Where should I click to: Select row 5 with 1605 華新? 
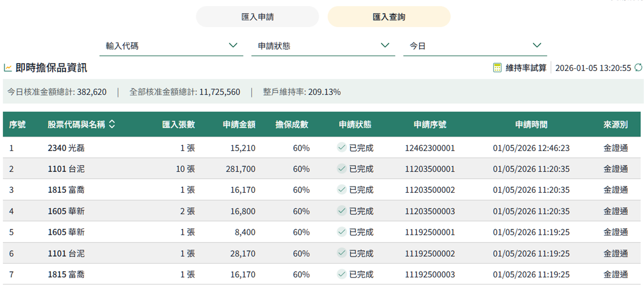pos(66,232)
